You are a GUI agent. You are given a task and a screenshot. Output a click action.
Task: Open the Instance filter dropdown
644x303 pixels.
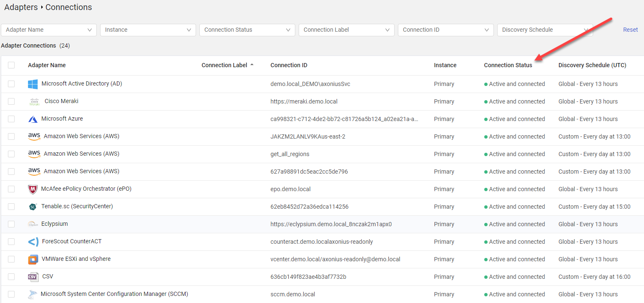[148, 30]
